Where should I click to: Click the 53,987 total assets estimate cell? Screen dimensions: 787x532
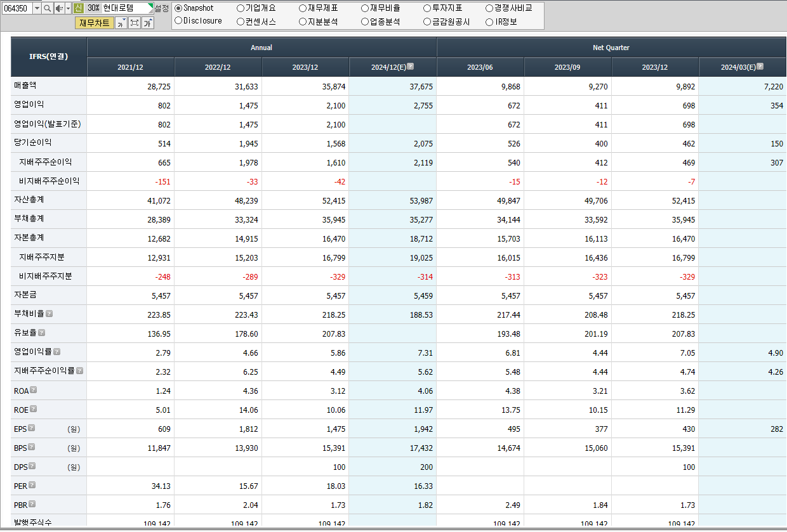pyautogui.click(x=393, y=200)
